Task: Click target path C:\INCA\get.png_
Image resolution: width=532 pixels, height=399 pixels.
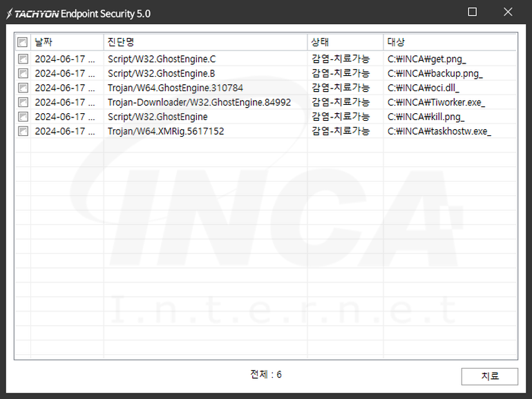Action: click(x=427, y=59)
